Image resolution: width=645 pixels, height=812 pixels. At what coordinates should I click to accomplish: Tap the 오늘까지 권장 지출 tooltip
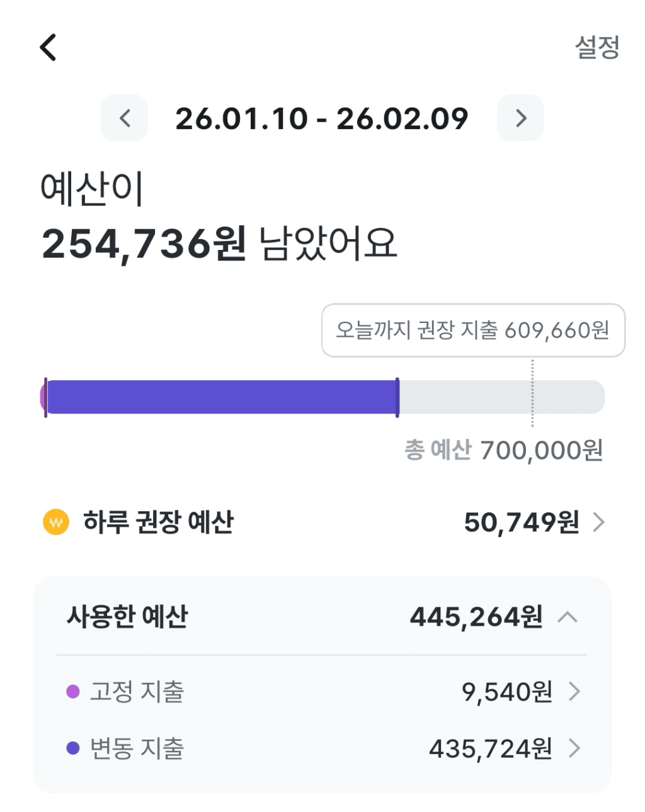click(473, 330)
